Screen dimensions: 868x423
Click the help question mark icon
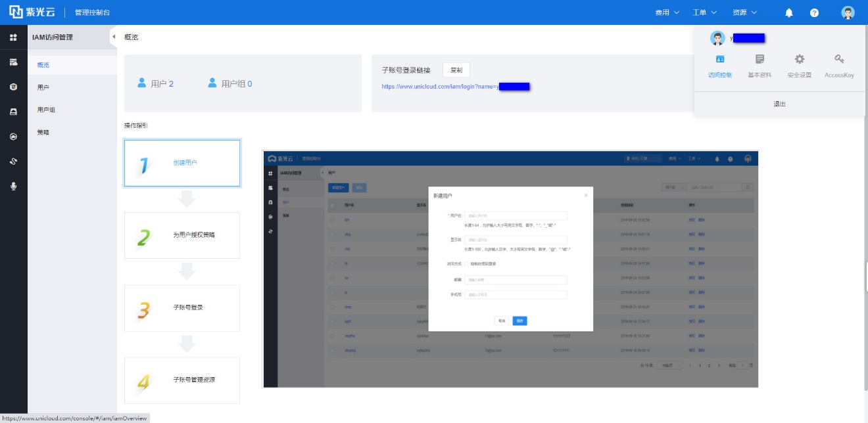(x=814, y=12)
